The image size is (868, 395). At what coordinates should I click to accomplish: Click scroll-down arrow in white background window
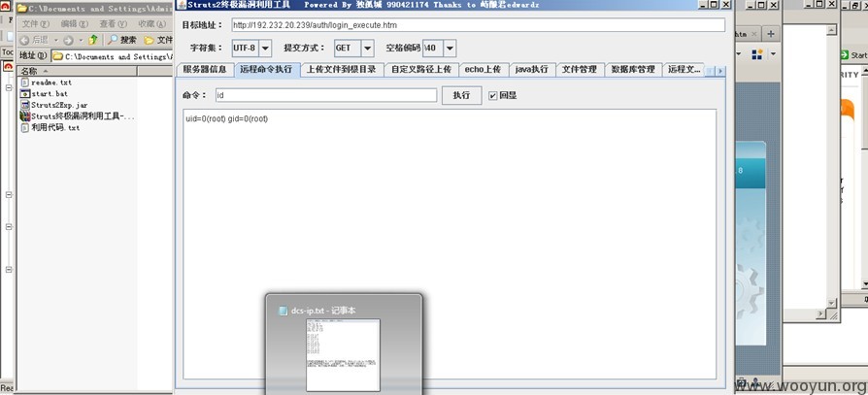pos(831,303)
